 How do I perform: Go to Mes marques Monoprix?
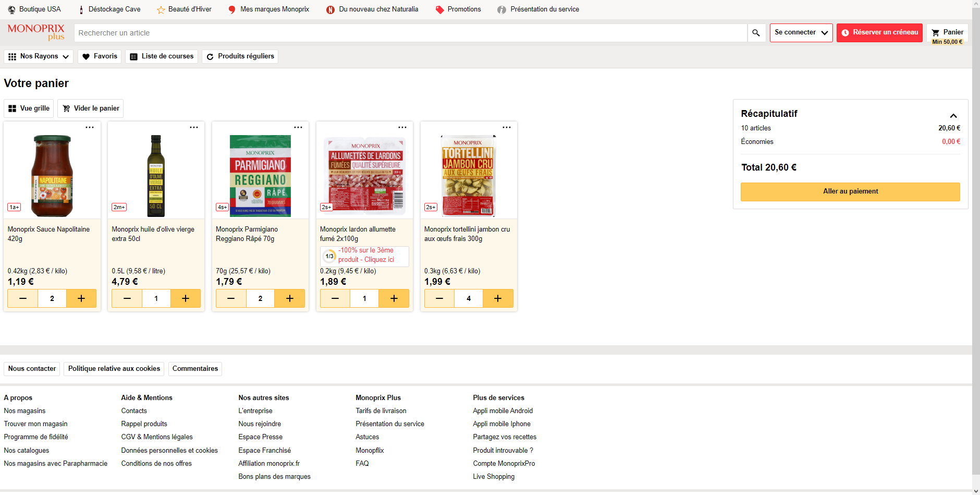(x=269, y=9)
